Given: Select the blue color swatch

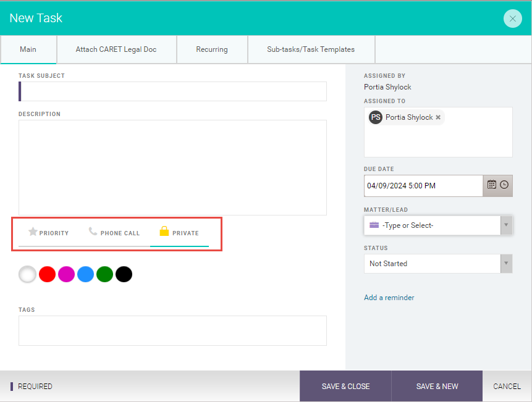Looking at the screenshot, I should click(85, 274).
